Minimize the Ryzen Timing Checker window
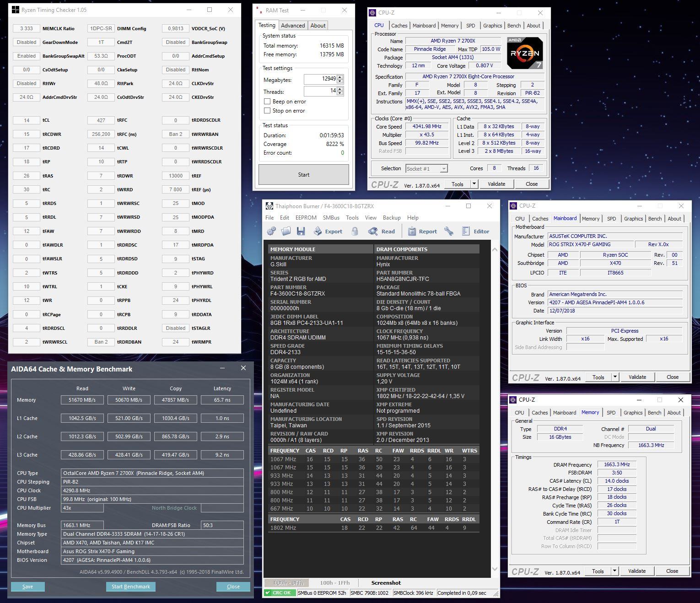 (188, 10)
